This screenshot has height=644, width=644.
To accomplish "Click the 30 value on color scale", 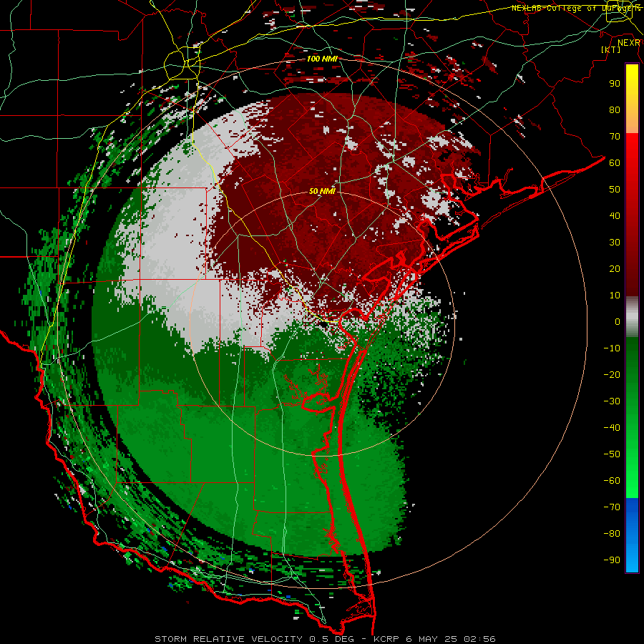I will pos(615,243).
